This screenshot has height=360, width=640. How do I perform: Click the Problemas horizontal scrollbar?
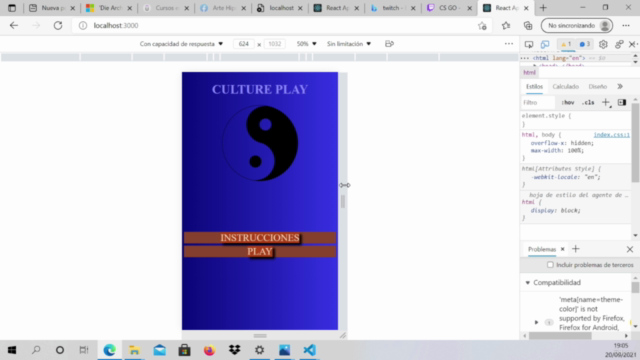pyautogui.click(x=560, y=336)
